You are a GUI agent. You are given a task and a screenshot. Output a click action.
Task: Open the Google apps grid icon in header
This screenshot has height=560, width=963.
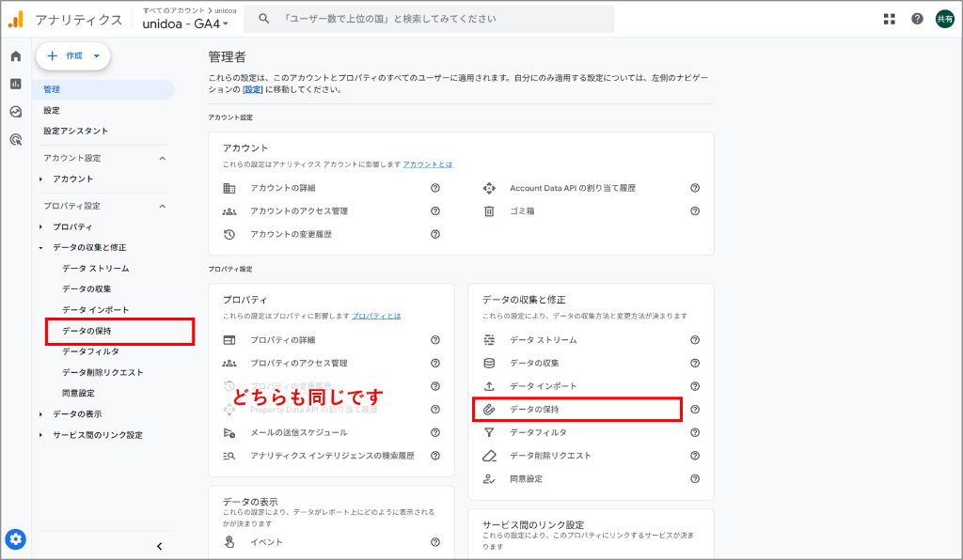point(888,18)
